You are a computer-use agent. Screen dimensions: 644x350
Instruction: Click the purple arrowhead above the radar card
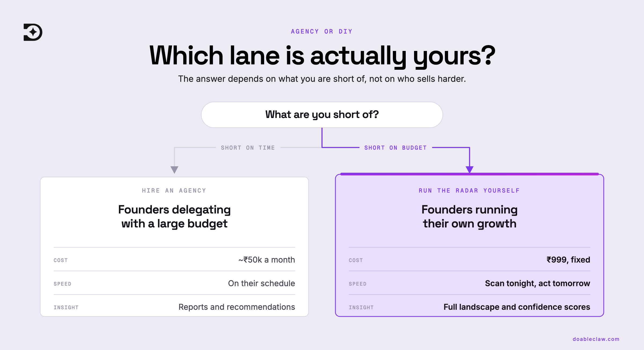pos(469,170)
